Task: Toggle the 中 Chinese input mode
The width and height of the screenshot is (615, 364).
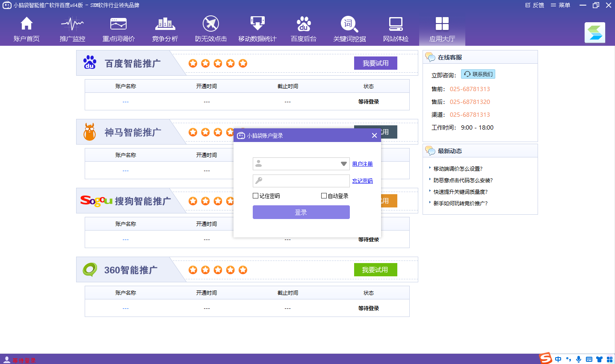Action: click(x=558, y=359)
